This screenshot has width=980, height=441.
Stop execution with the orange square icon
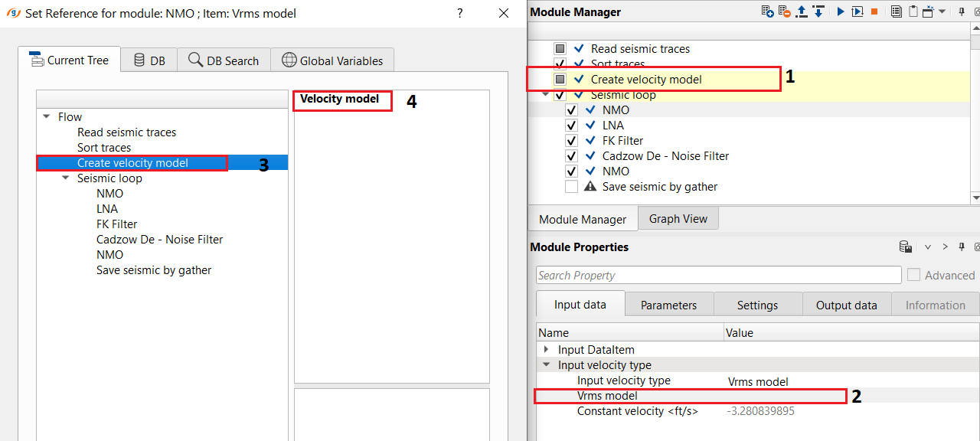[x=874, y=11]
